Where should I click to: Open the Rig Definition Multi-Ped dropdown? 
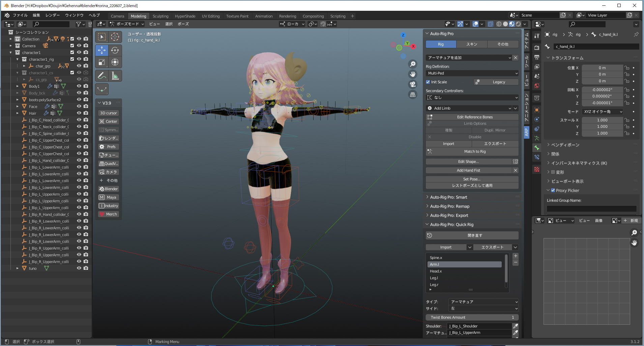click(x=472, y=73)
